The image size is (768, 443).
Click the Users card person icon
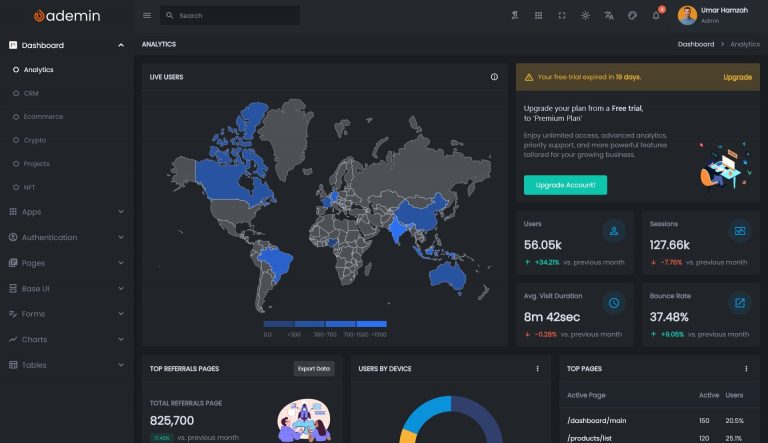pyautogui.click(x=614, y=231)
